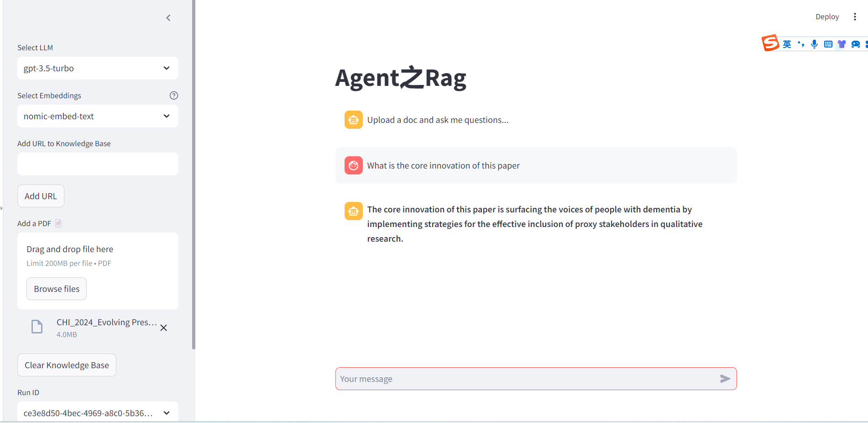Click the Agent之Rag page title
Screen dimensions: 868x423
pyautogui.click(x=400, y=78)
